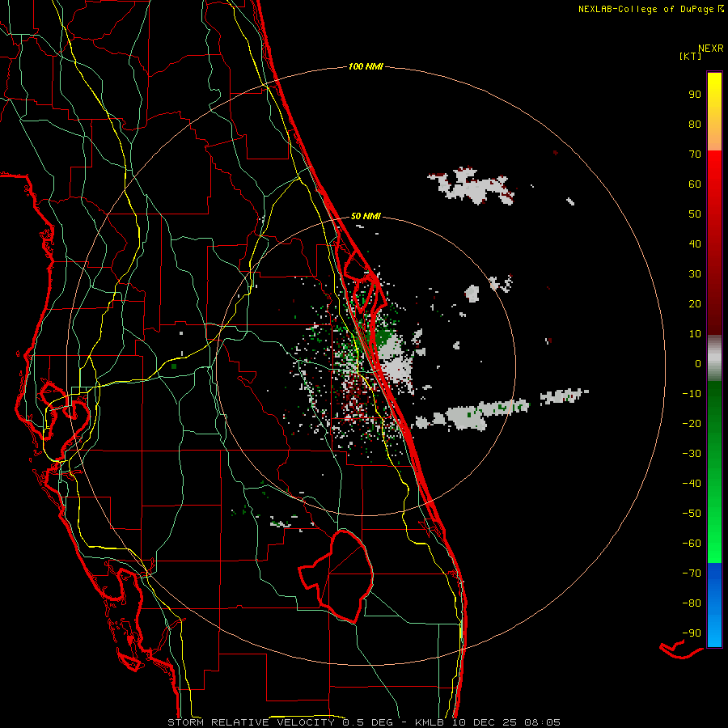Select the 50 NMI range ring label

366,216
